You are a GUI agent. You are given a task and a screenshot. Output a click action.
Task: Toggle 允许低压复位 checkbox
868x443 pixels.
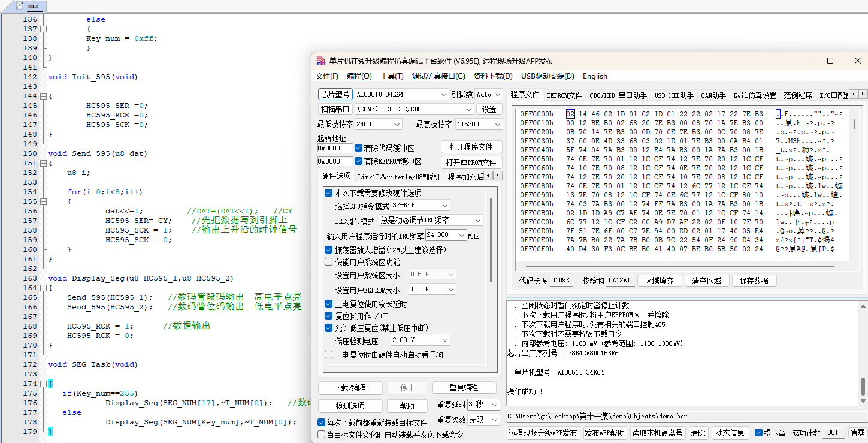pyautogui.click(x=328, y=328)
